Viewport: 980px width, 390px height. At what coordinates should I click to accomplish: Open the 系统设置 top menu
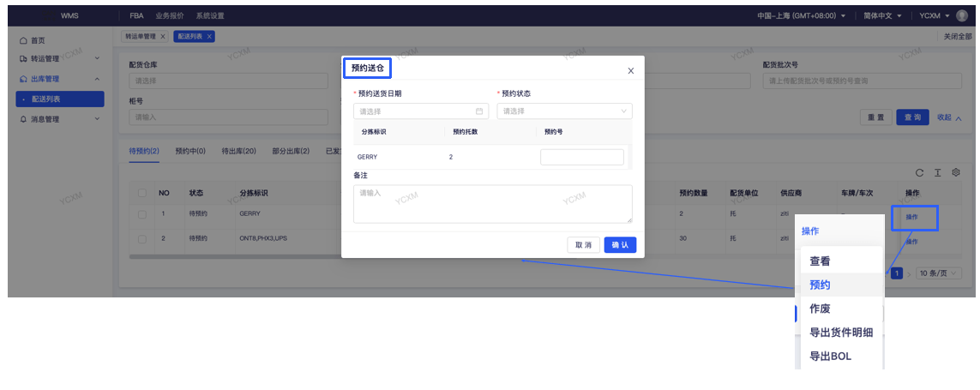[209, 15]
